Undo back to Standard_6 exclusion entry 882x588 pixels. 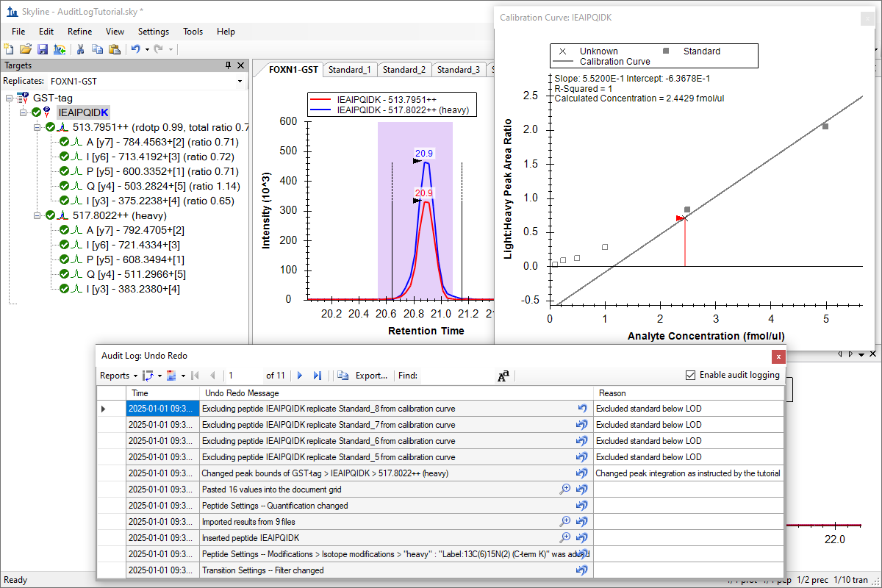click(x=583, y=441)
